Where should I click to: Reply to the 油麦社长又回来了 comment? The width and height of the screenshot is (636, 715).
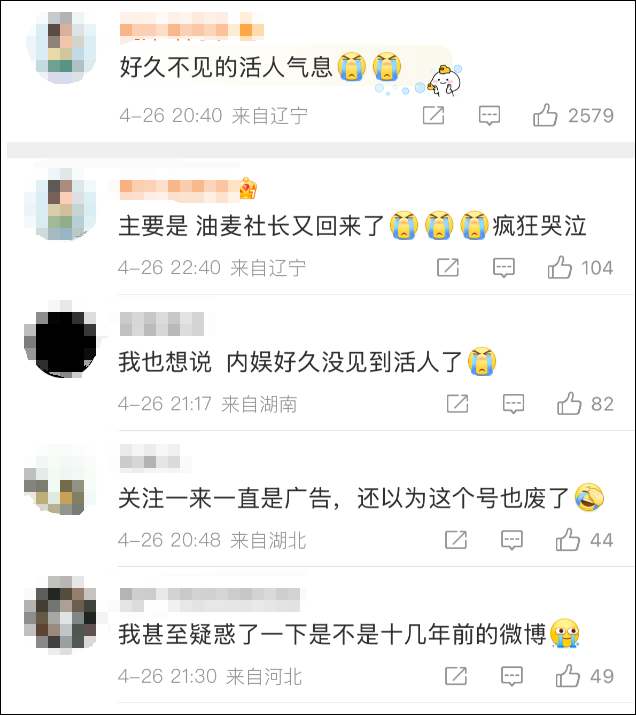504,268
